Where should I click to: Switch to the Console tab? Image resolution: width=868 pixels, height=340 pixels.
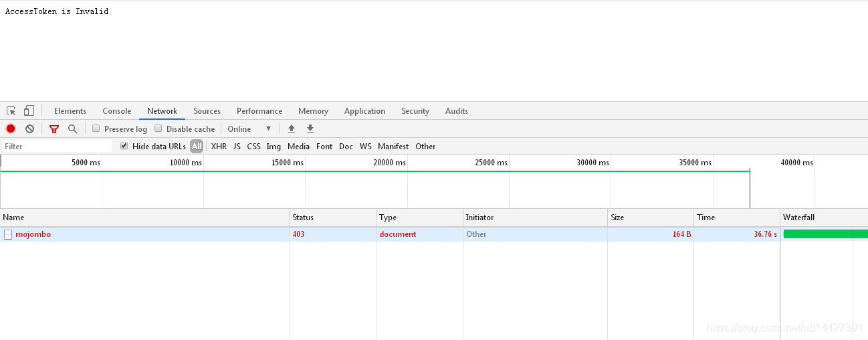pos(117,111)
